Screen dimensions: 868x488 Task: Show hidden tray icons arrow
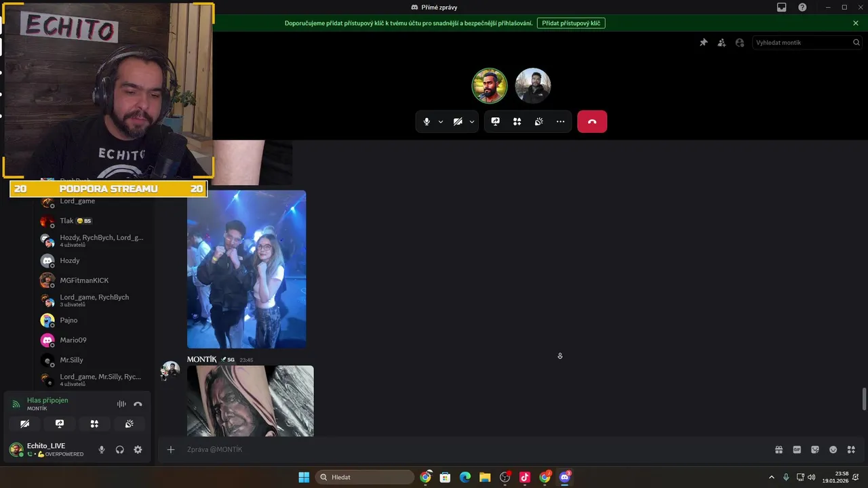(771, 477)
